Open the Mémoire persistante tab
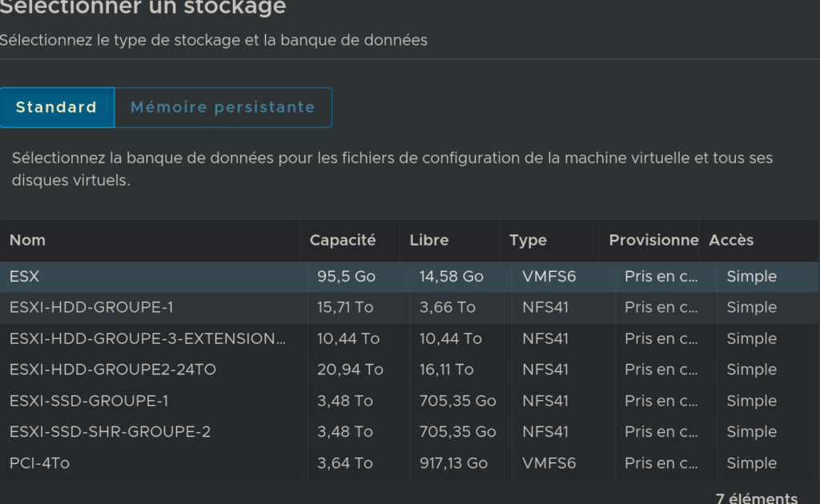The height and width of the screenshot is (504, 820). tap(223, 107)
